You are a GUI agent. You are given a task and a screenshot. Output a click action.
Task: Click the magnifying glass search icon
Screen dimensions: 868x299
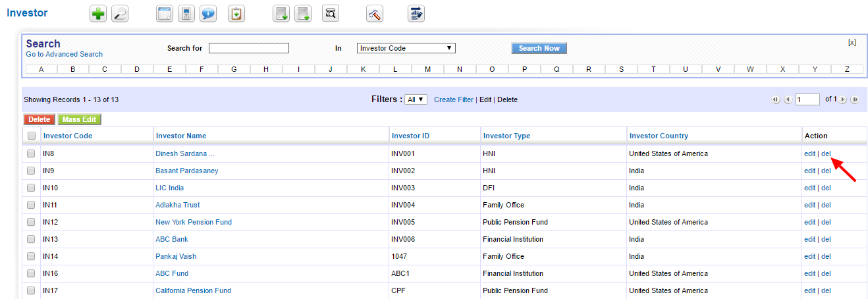pyautogui.click(x=120, y=14)
